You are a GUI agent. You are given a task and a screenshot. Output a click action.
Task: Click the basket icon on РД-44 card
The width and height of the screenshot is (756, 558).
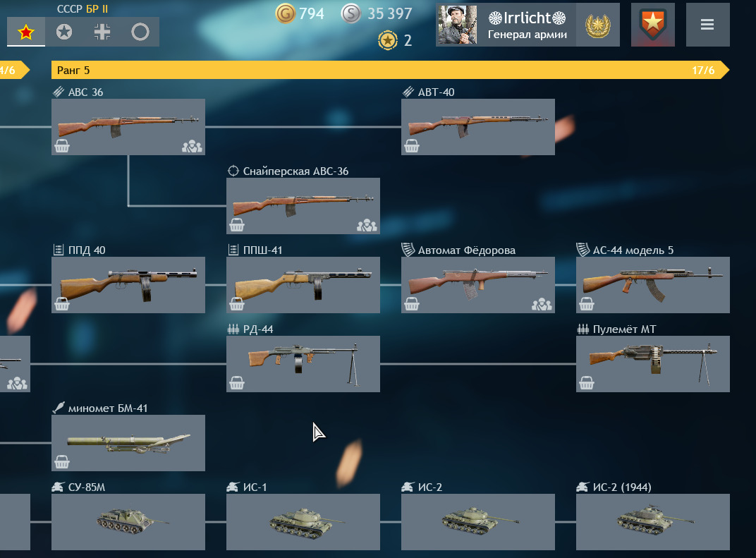[237, 383]
